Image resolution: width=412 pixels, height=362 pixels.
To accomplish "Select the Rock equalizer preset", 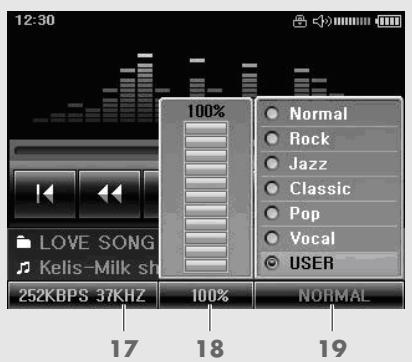I will pos(329,139).
